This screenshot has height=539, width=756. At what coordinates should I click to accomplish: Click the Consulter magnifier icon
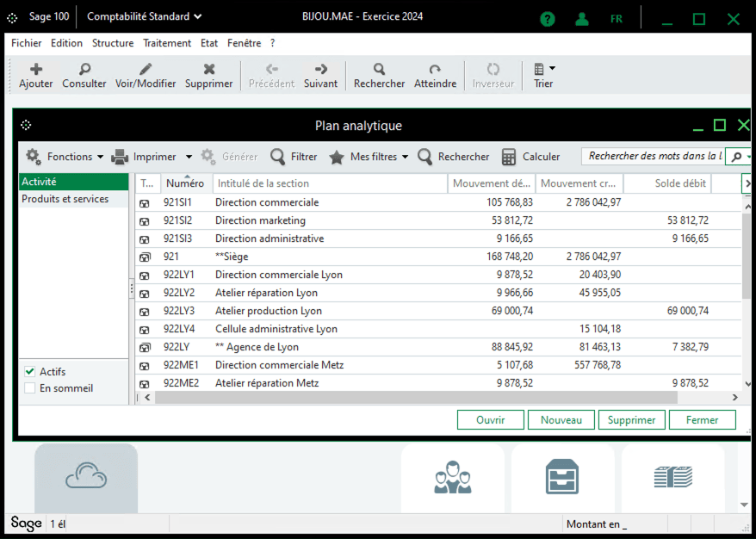pos(84,70)
